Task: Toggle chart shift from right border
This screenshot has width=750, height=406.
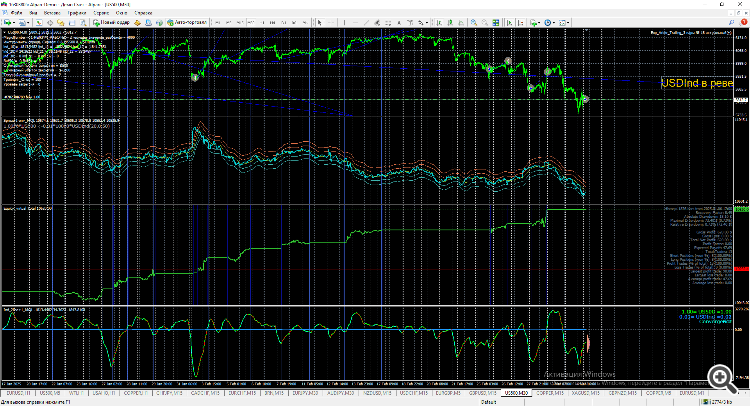Action: point(520,22)
